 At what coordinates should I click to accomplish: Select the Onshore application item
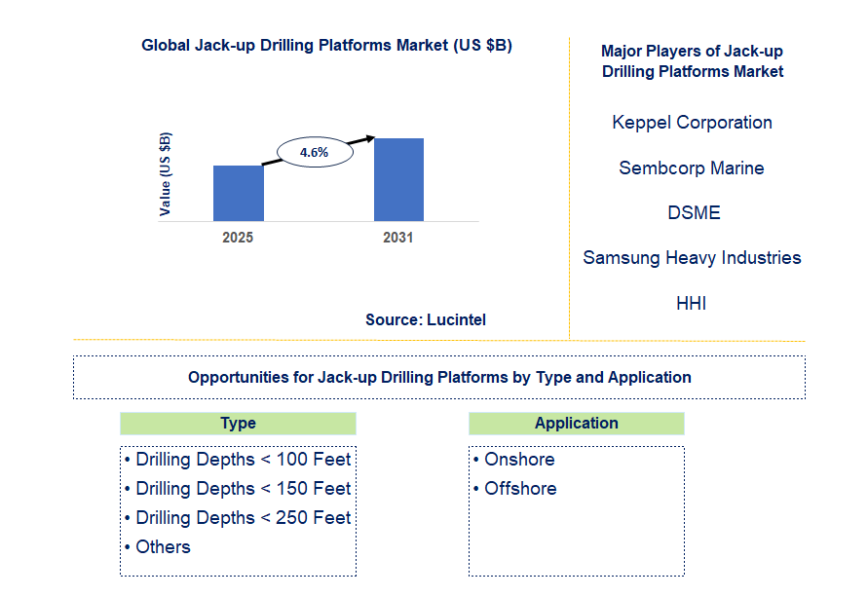tap(519, 460)
